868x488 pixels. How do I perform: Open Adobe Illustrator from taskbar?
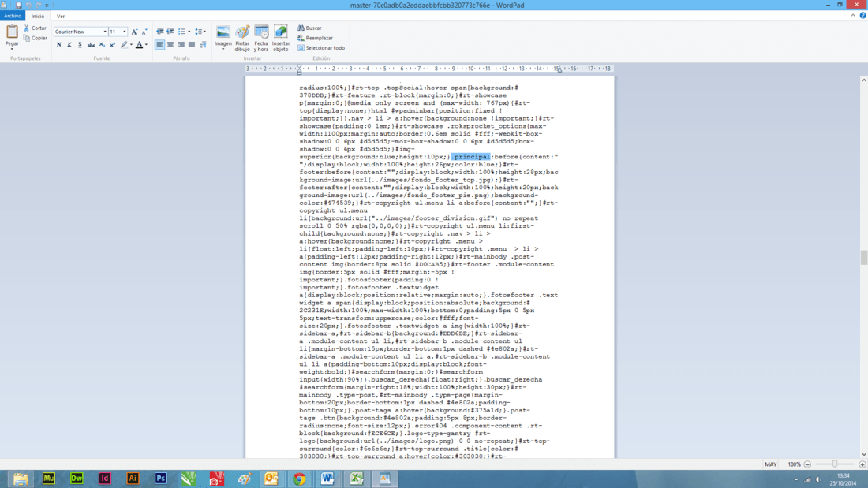[133, 479]
